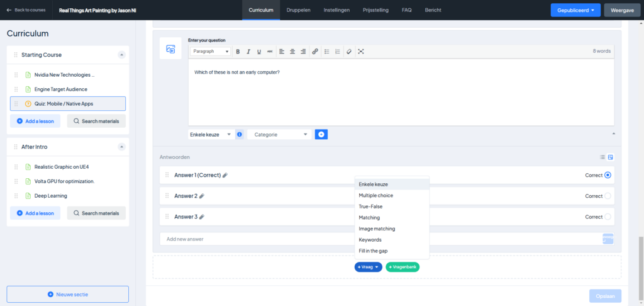This screenshot has width=644, height=306.
Task: Open the FAQ tab
Action: 407,10
